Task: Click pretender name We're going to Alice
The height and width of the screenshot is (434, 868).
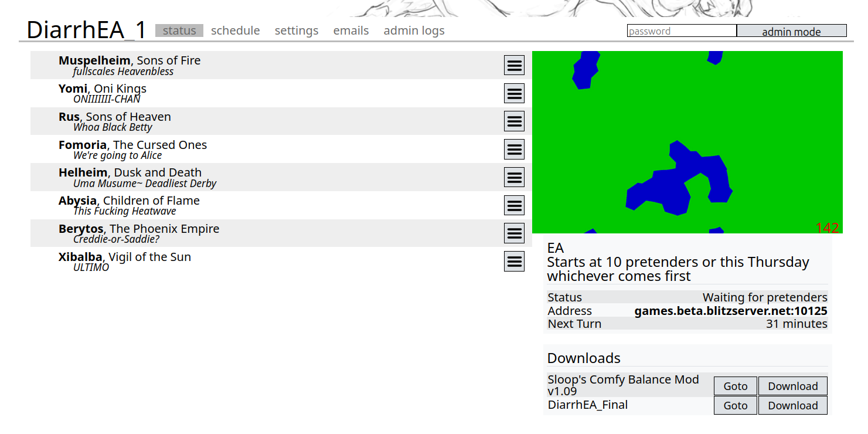Action: pos(118,155)
